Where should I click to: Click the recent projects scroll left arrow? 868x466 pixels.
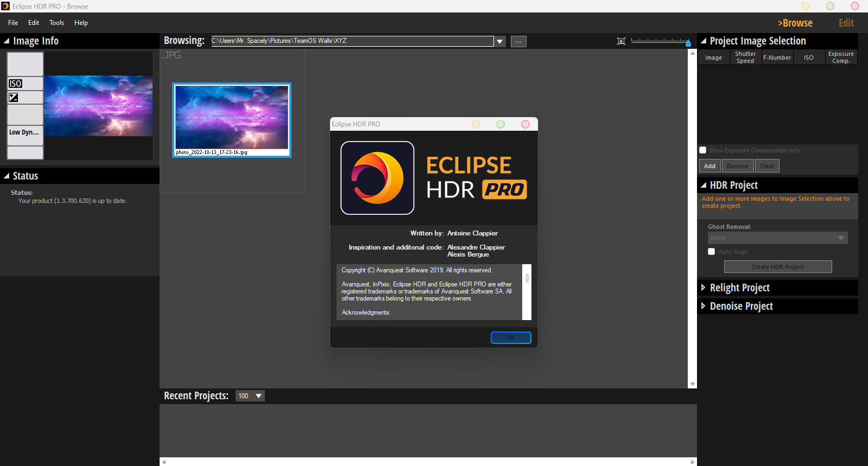point(164,462)
